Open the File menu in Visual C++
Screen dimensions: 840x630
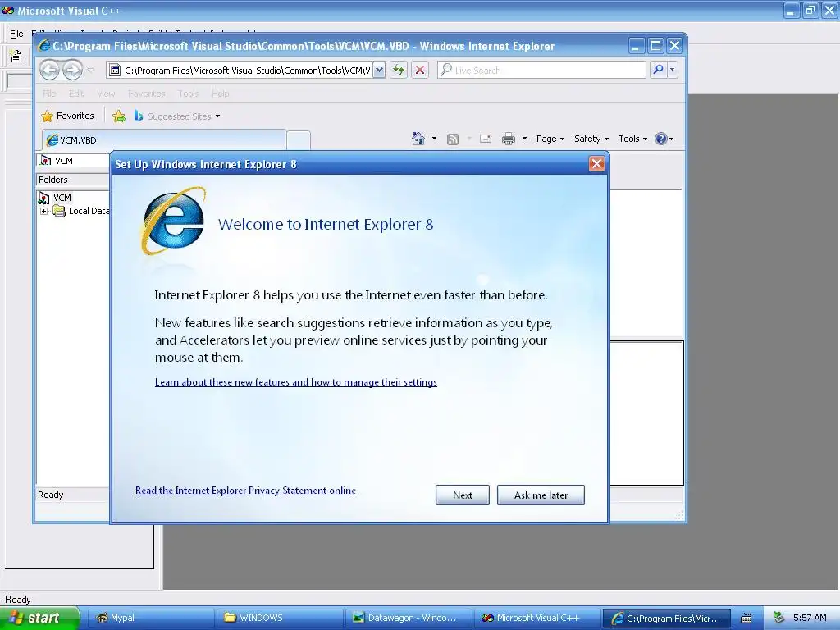click(x=16, y=33)
